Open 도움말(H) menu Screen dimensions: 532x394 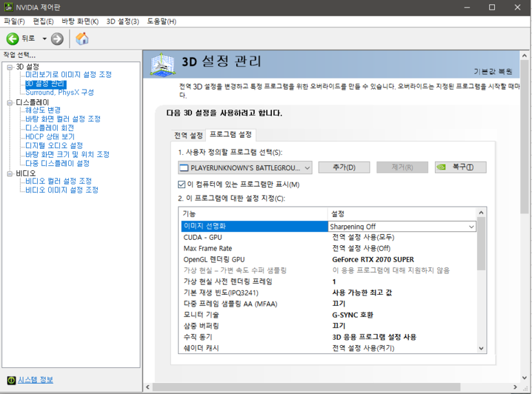tap(162, 21)
